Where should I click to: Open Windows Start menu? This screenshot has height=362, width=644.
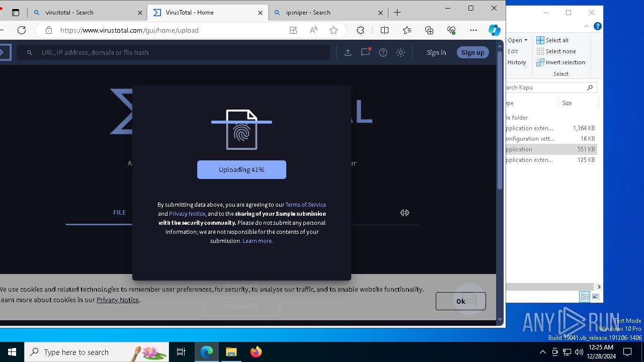12,352
